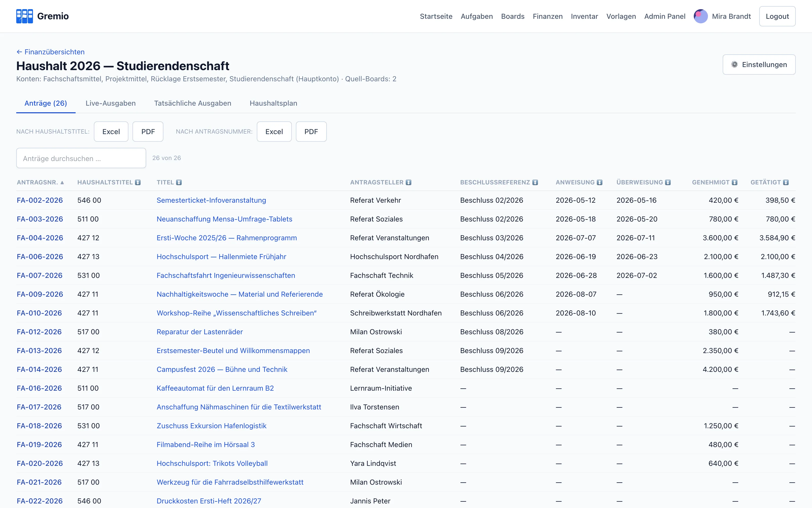Click the Getätigt column sort icon
The width and height of the screenshot is (812, 508).
click(x=786, y=182)
